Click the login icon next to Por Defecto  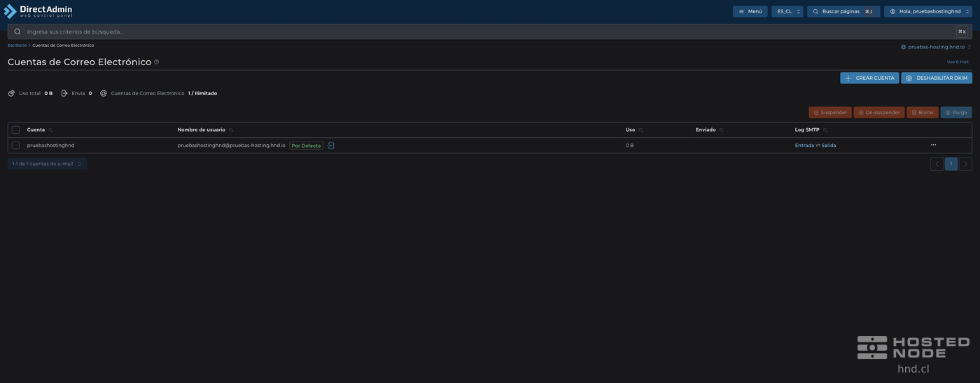(331, 146)
